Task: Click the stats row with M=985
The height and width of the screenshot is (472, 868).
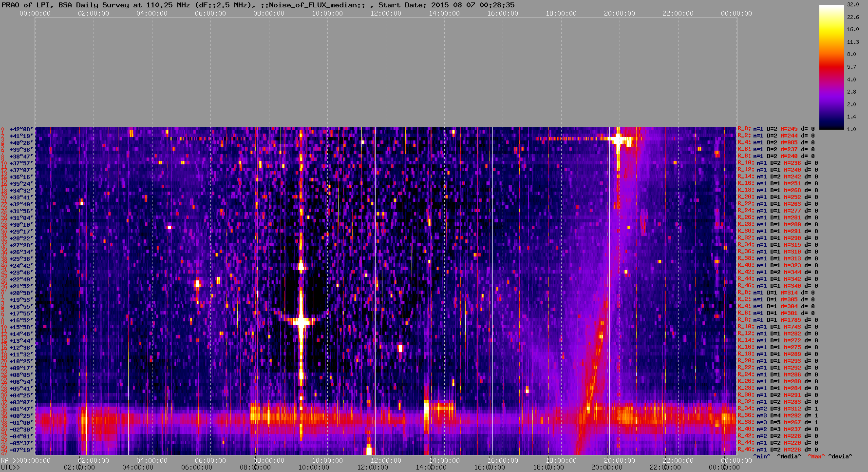Action: tap(777, 143)
